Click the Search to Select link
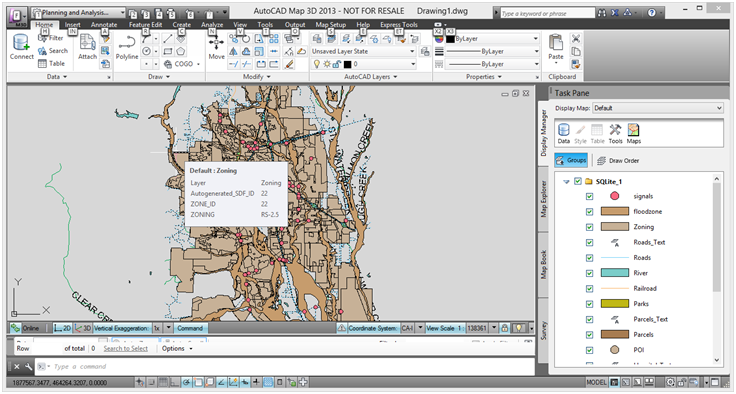 [125, 348]
